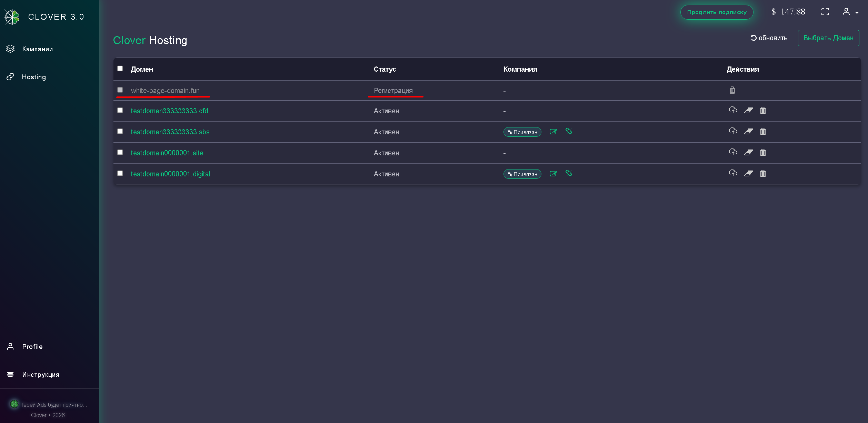Tick checkbox for testdomain0000001.digital

[x=120, y=173]
